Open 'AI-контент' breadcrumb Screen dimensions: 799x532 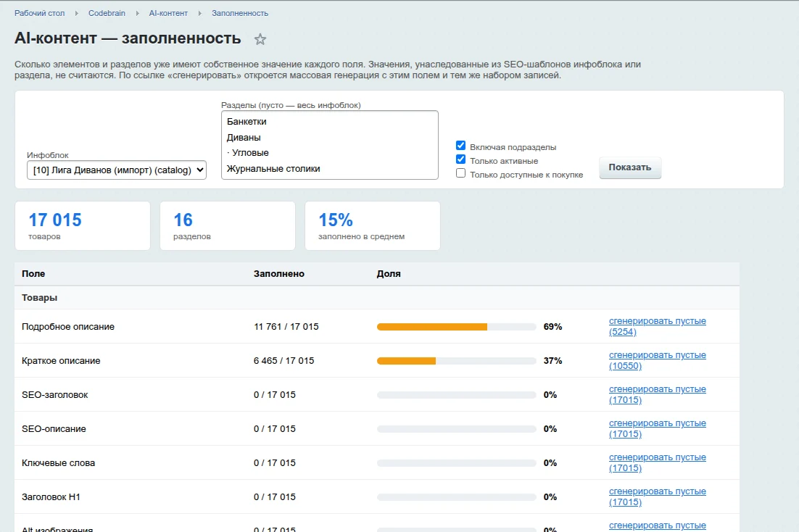click(168, 13)
